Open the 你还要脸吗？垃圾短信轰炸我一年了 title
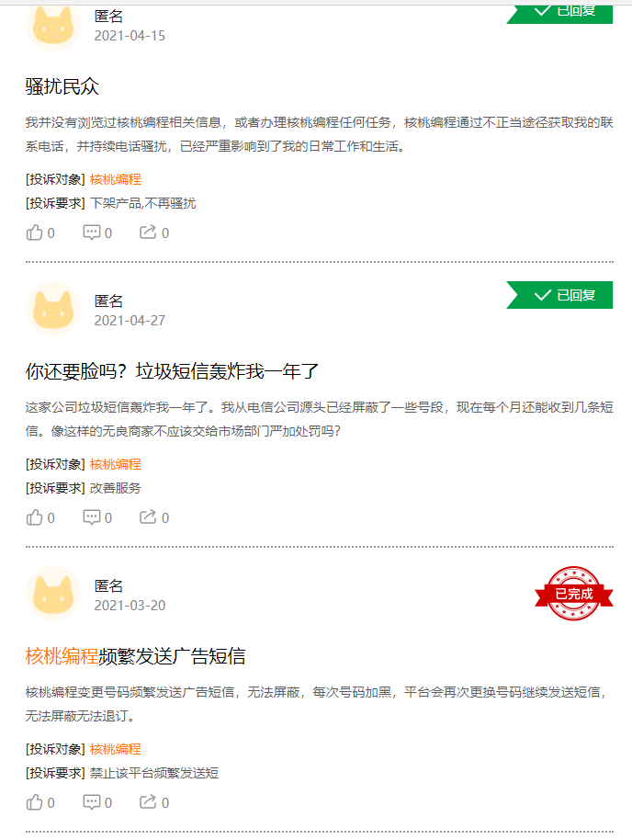The height and width of the screenshot is (840, 632). point(172,372)
